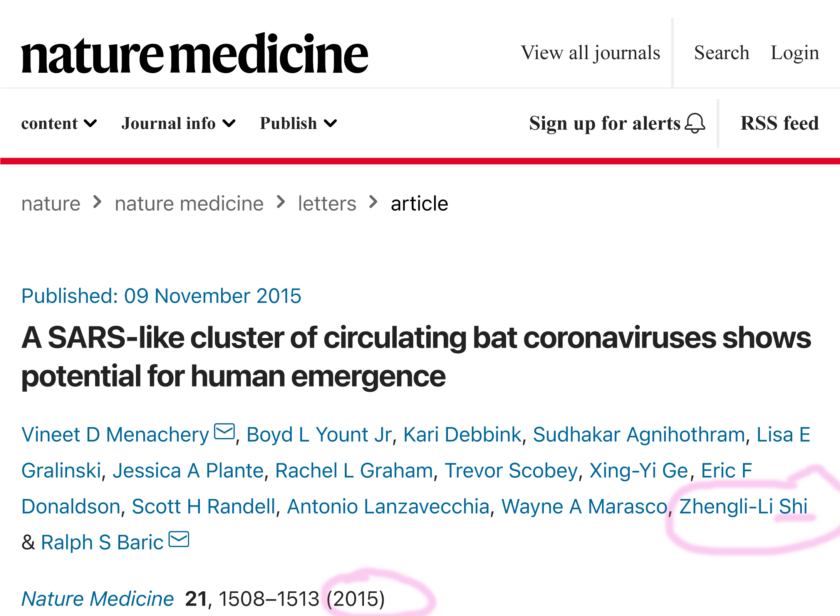Expand the Publish menu
Viewport: 840px width, 616px height.
pos(298,124)
